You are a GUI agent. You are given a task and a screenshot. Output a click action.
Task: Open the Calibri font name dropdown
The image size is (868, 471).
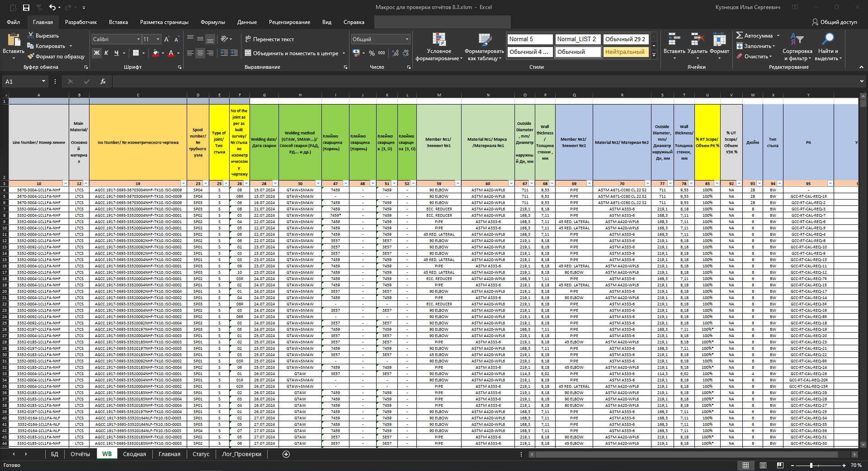click(138, 39)
